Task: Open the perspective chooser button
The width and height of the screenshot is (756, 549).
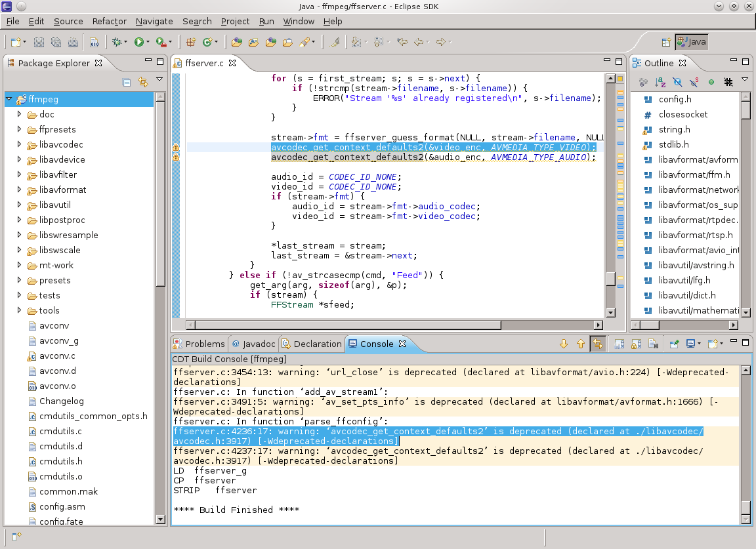Action: (667, 41)
